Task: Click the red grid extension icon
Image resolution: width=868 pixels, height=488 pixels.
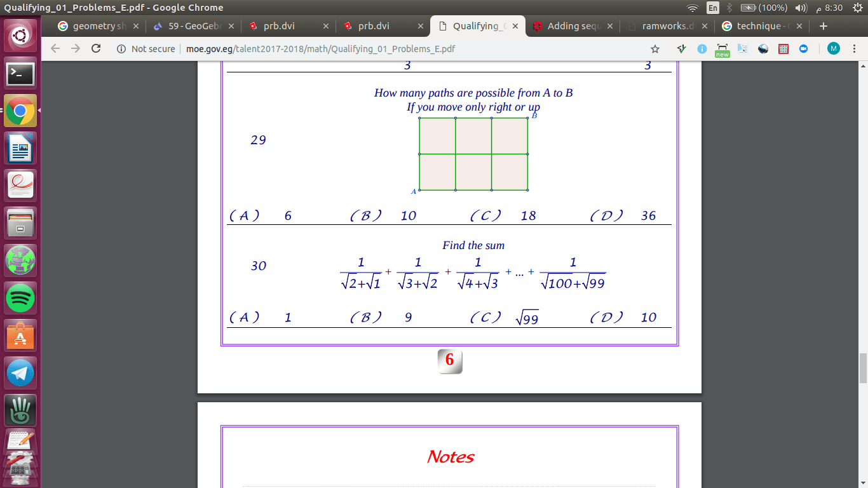Action: click(783, 48)
